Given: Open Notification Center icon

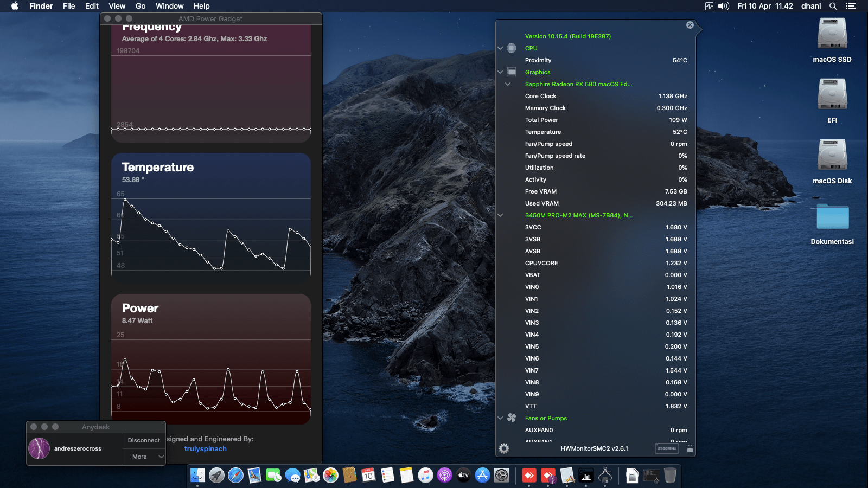Looking at the screenshot, I should pos(851,6).
